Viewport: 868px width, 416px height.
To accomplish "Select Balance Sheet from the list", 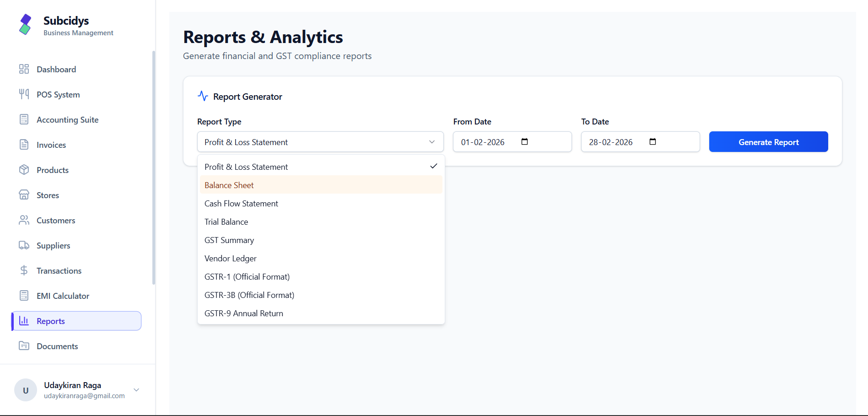I will point(321,185).
